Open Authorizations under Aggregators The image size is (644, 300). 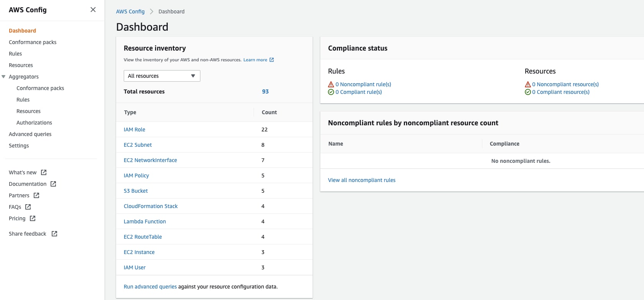tap(34, 123)
